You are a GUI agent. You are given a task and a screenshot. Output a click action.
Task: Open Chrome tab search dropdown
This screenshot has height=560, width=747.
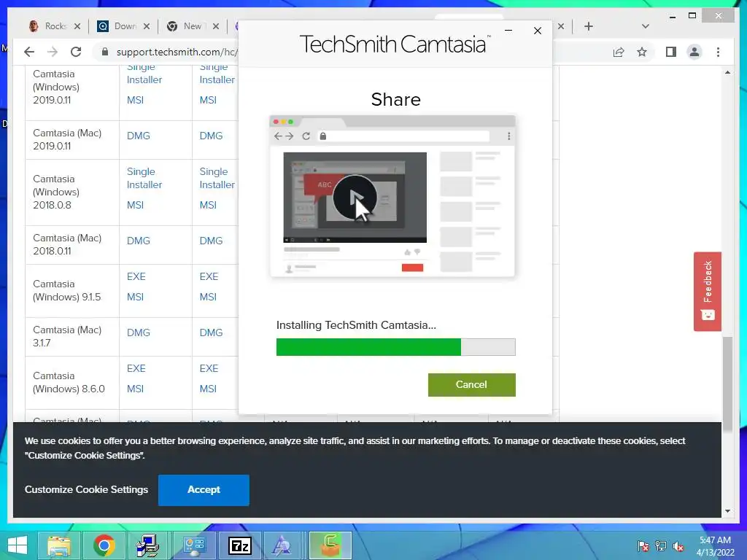[645, 26]
